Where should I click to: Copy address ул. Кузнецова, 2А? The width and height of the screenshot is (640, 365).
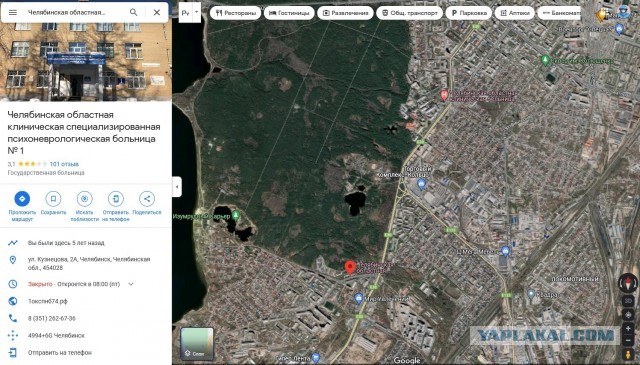pyautogui.click(x=89, y=263)
